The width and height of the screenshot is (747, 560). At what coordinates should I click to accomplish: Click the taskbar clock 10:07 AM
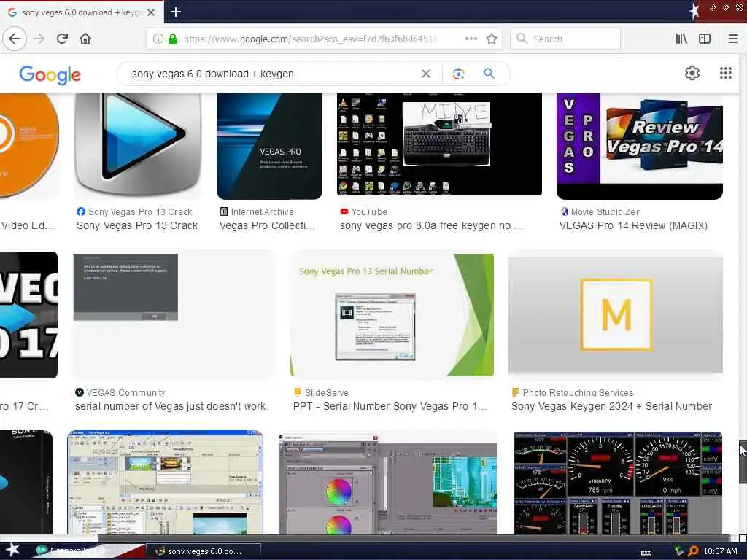720,551
